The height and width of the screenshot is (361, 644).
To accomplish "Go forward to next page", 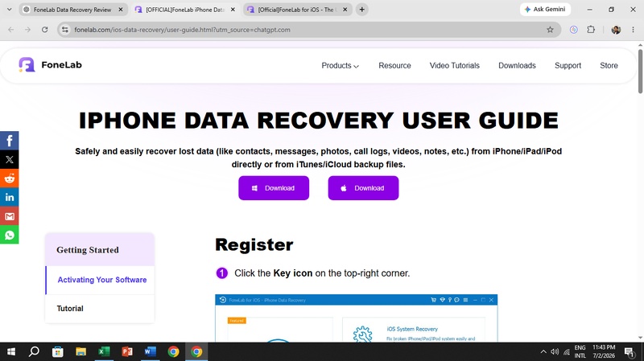I will point(27,30).
